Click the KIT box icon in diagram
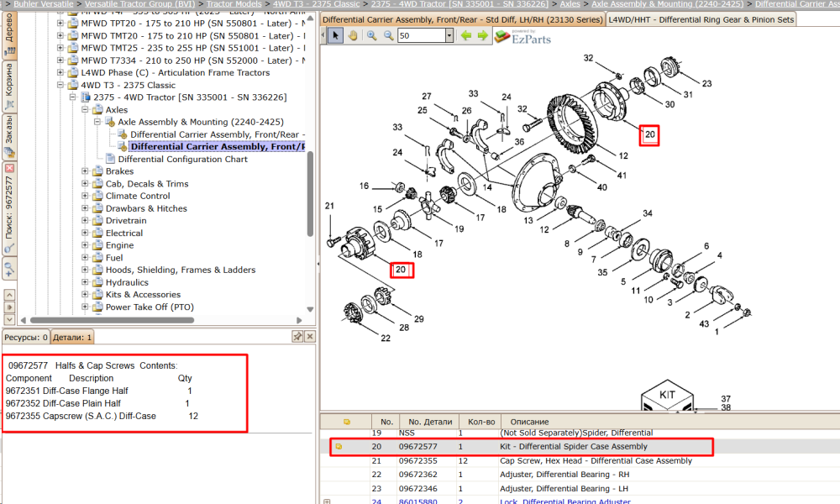Viewport: 840px width, 504px height. (667, 396)
